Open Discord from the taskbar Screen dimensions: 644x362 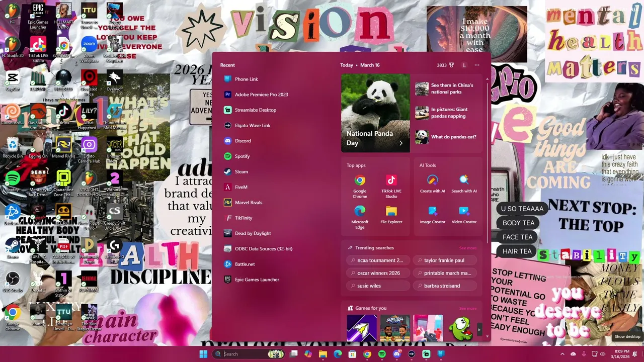[x=396, y=354]
